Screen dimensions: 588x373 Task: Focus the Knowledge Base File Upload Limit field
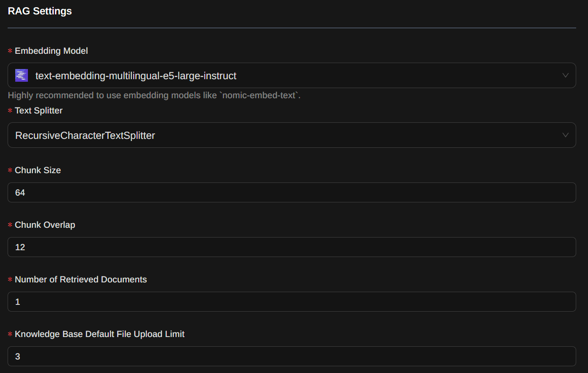coord(291,356)
